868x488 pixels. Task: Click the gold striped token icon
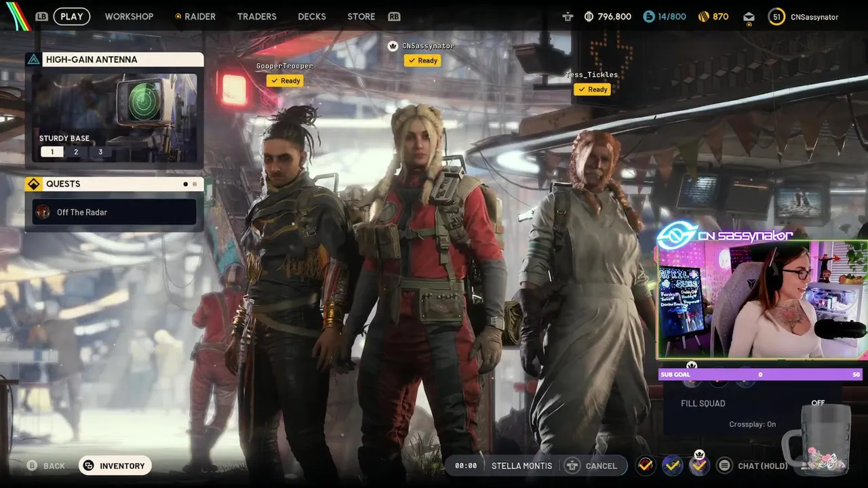pos(703,16)
